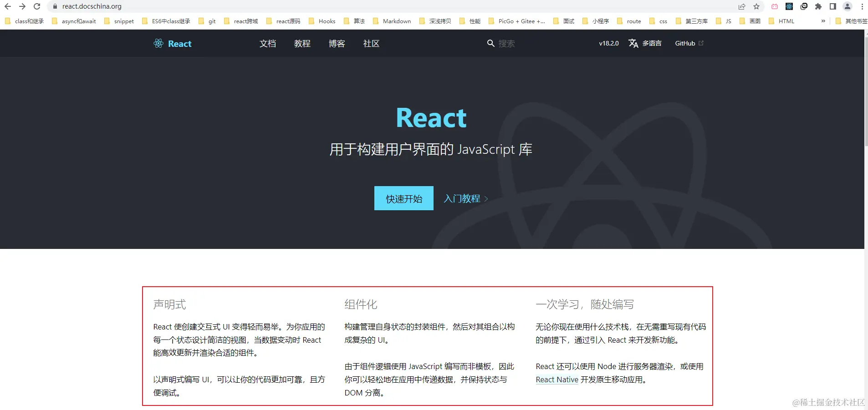Open the class和继承 bookmark folder
The image size is (868, 410).
pos(25,21)
